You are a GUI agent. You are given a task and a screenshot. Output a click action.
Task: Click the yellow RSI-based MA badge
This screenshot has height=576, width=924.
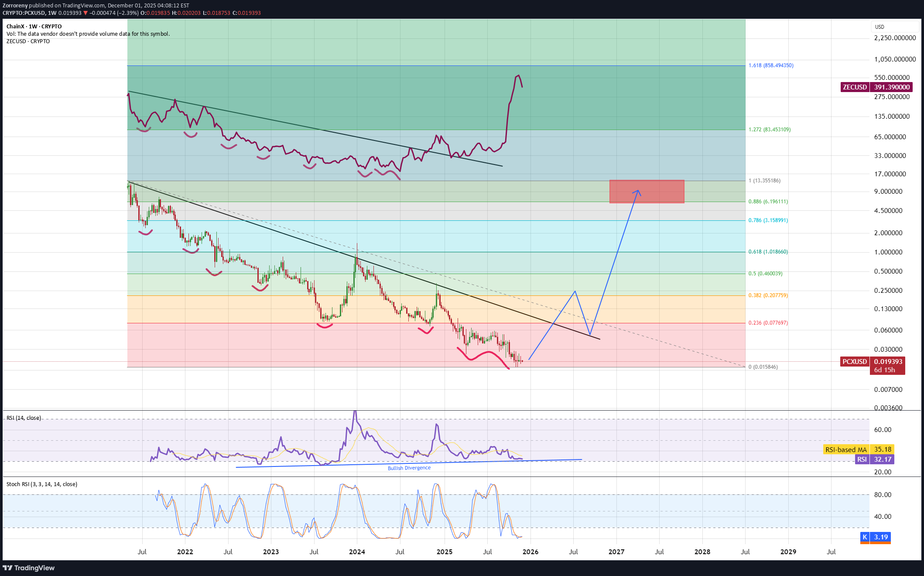tap(858, 449)
